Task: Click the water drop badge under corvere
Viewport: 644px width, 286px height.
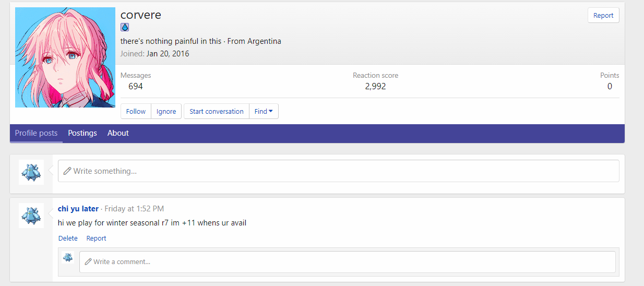Action: [125, 28]
